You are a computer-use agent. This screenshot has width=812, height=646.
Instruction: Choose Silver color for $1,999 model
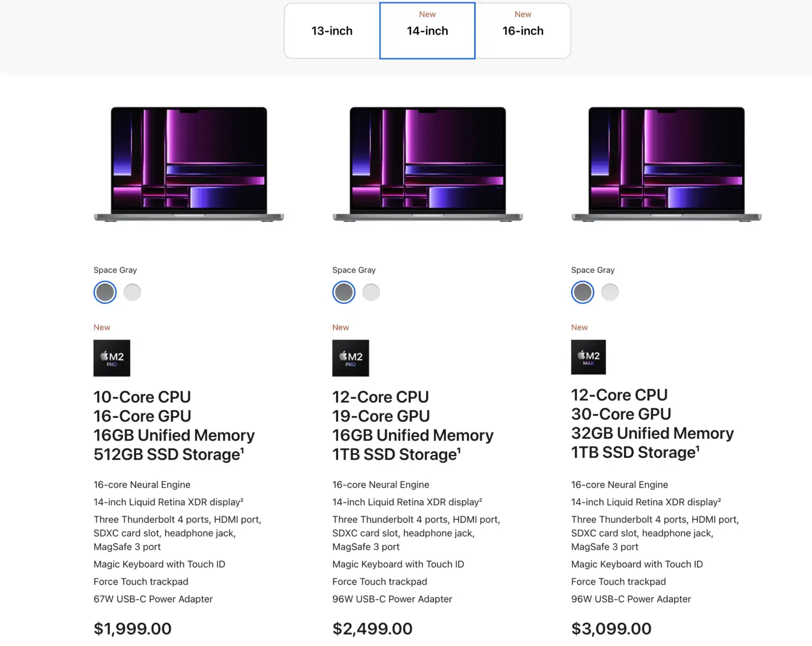(x=132, y=292)
